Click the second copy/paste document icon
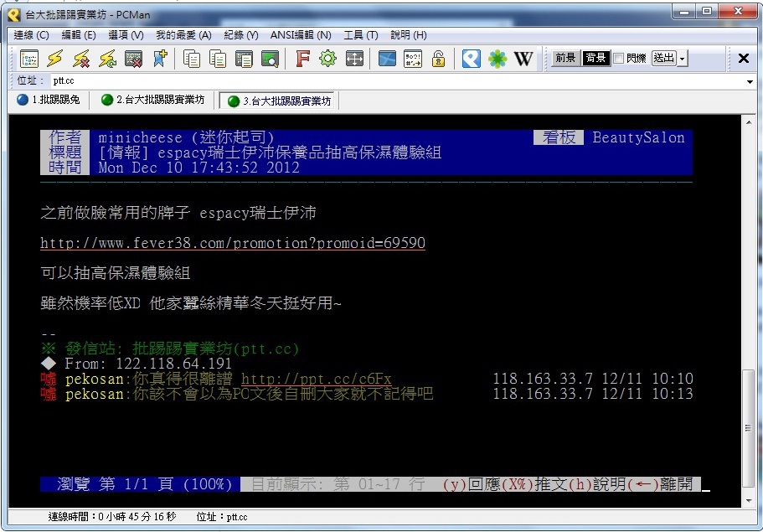763x532 pixels. 218,59
